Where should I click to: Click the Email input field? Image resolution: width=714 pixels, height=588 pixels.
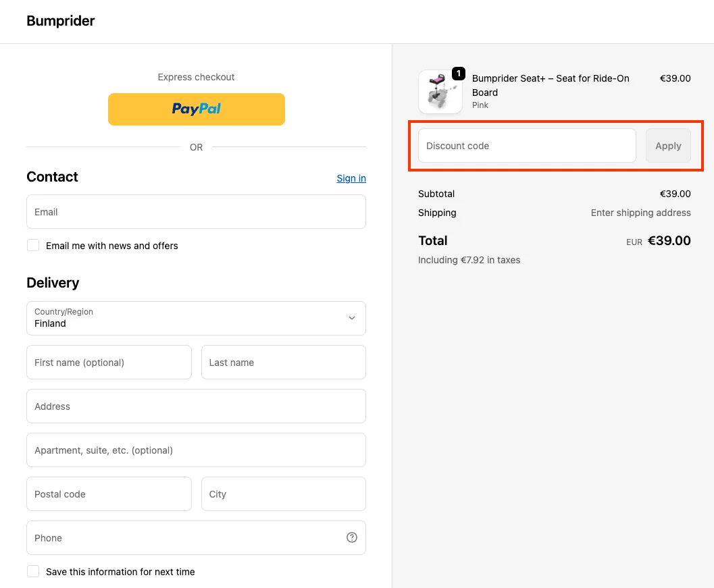[x=197, y=211]
